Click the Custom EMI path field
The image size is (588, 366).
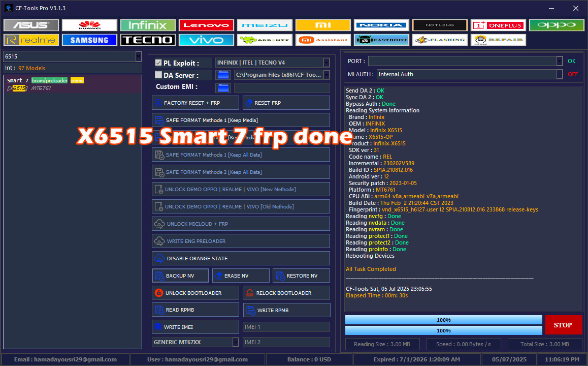point(282,88)
